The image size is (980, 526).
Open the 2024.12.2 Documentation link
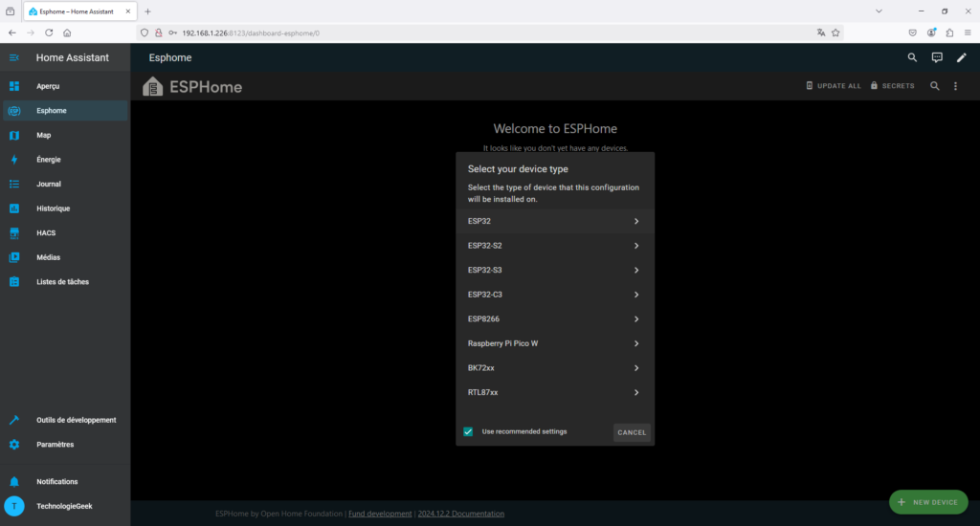tap(460, 514)
